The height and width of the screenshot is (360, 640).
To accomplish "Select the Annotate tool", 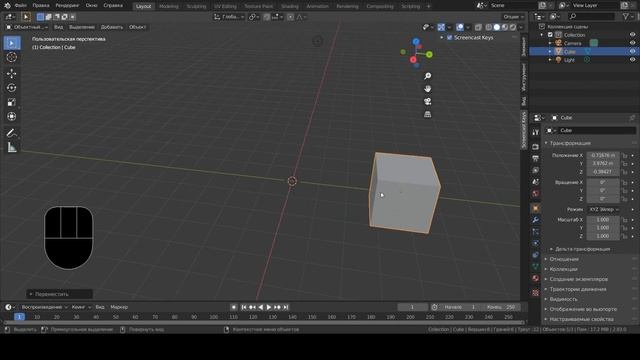I will tap(12, 133).
